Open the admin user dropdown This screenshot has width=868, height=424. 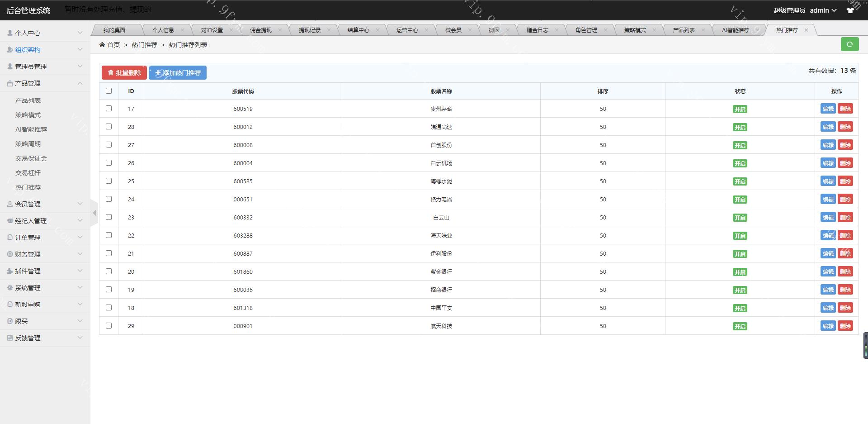click(x=823, y=10)
